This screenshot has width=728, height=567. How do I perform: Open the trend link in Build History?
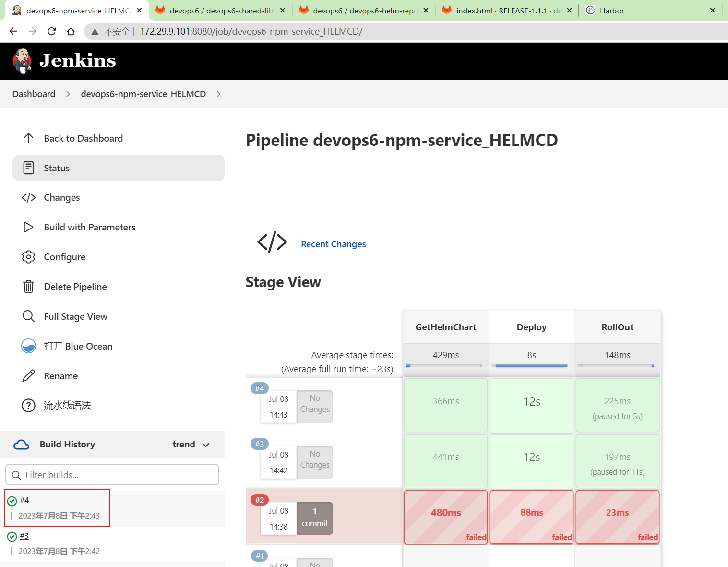click(x=184, y=445)
